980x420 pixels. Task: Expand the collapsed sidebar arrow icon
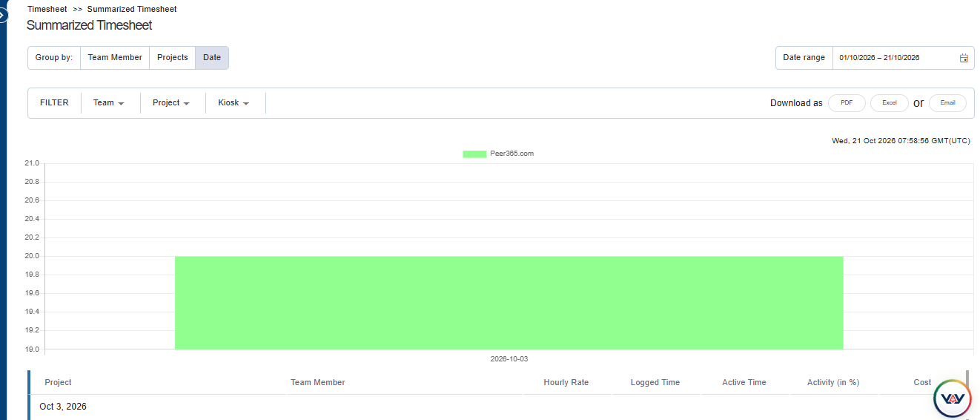[x=2, y=14]
